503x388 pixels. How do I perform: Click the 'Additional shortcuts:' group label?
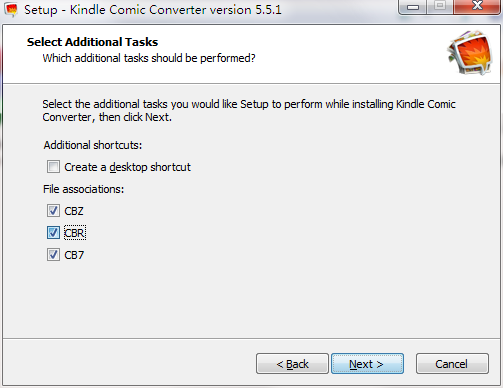(93, 145)
